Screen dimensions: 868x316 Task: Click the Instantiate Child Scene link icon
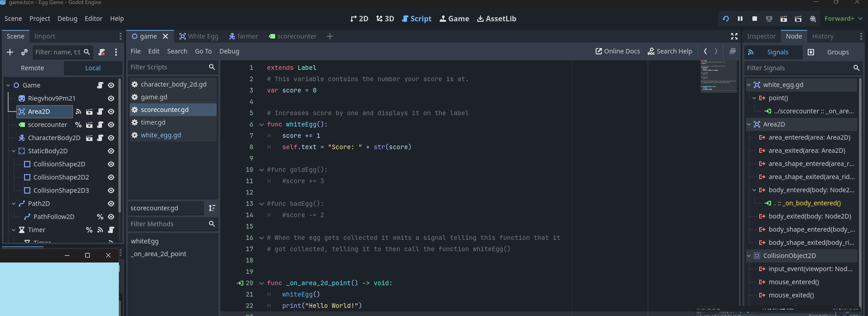(24, 52)
